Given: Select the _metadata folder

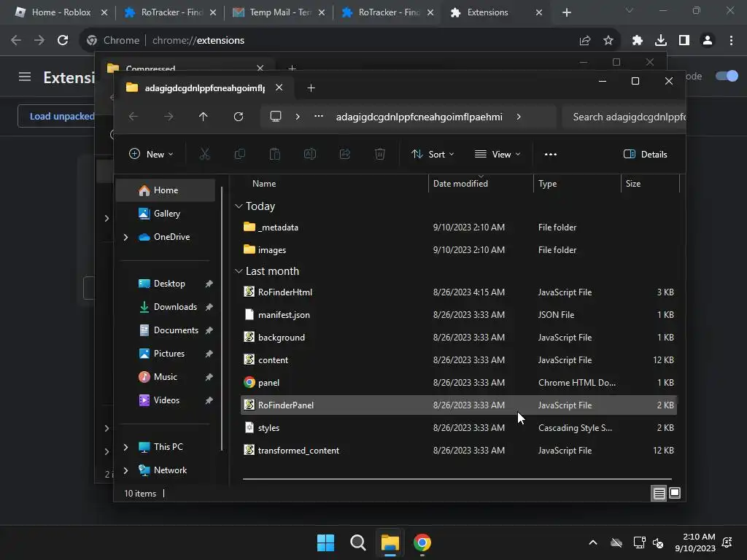Looking at the screenshot, I should pos(459,227).
